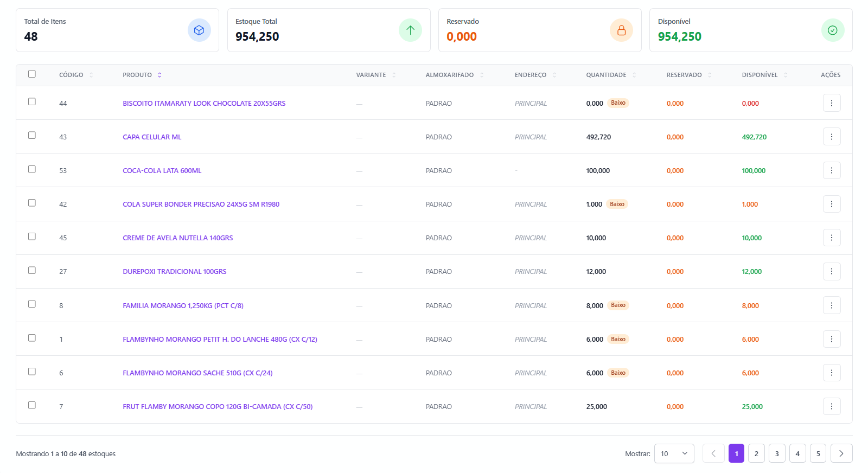
Task: Click available value 100,000 in COCA-COLA row
Action: pos(754,170)
